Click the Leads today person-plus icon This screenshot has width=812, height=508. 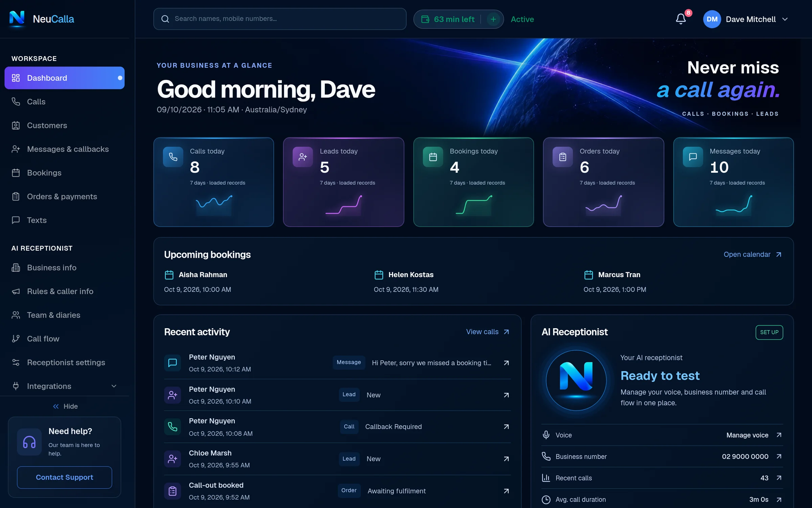[303, 157]
